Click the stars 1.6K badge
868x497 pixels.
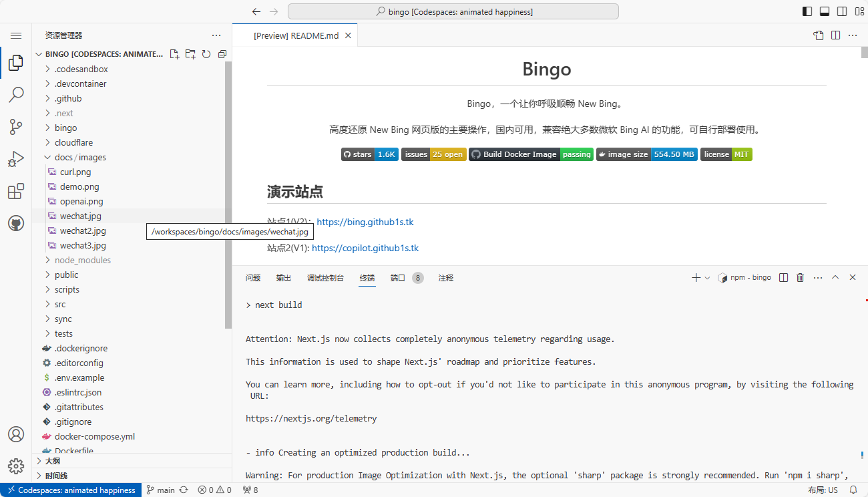point(370,154)
